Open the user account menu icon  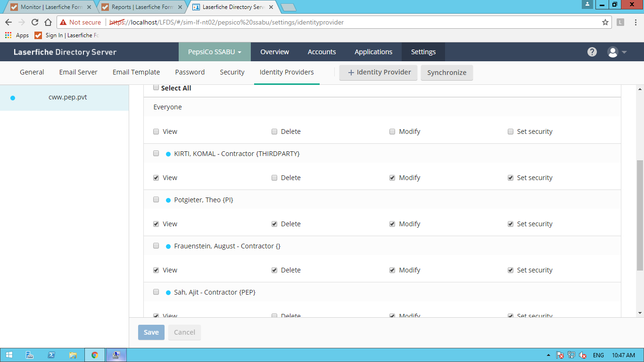(617, 52)
